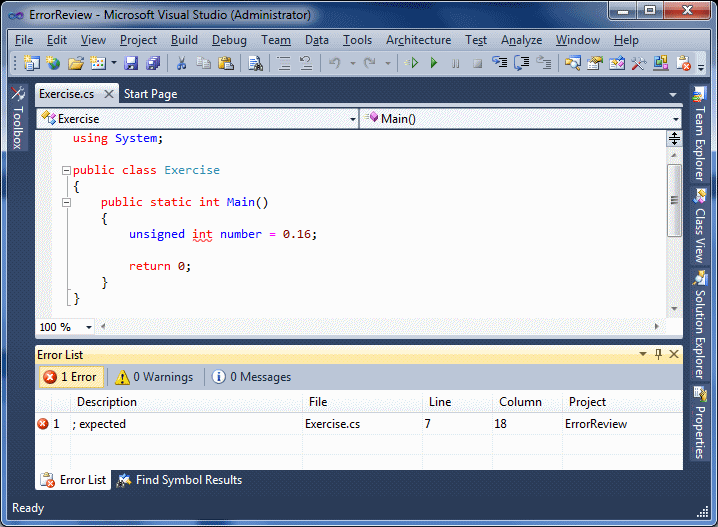Image resolution: width=718 pixels, height=527 pixels.
Task: Expand the Exercise class combo box
Action: coord(353,119)
